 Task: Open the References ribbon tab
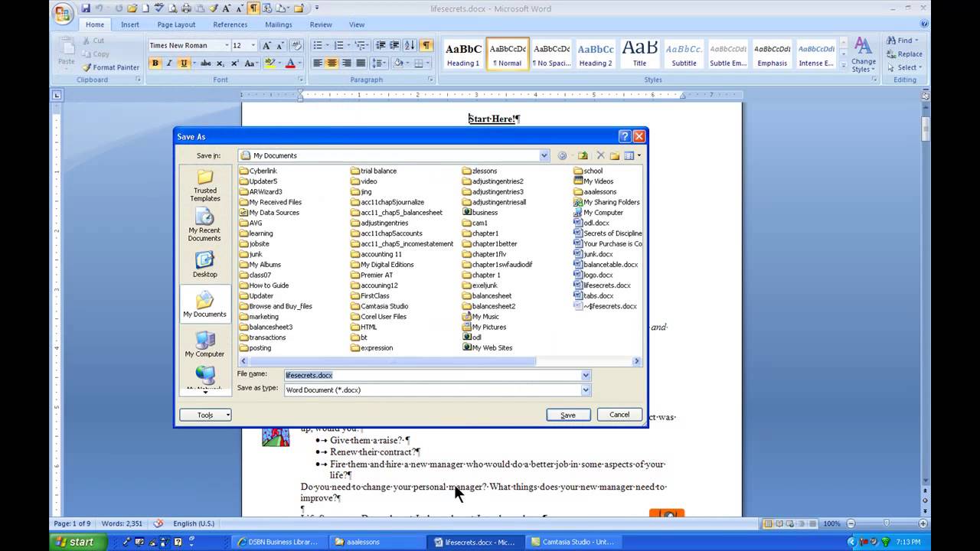pyautogui.click(x=230, y=24)
